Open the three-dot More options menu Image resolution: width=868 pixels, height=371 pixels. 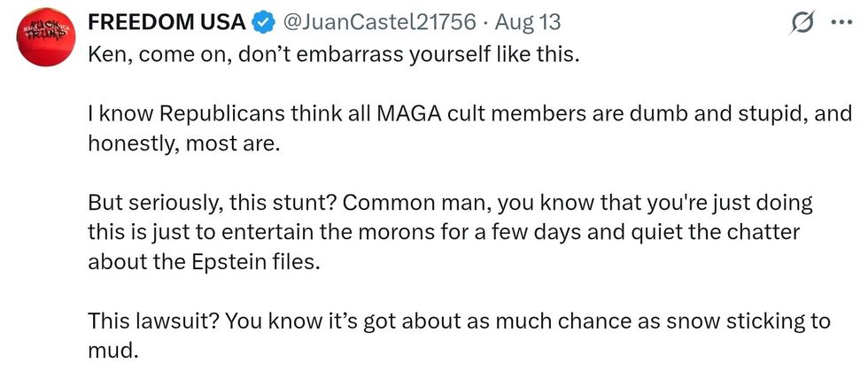tap(841, 23)
